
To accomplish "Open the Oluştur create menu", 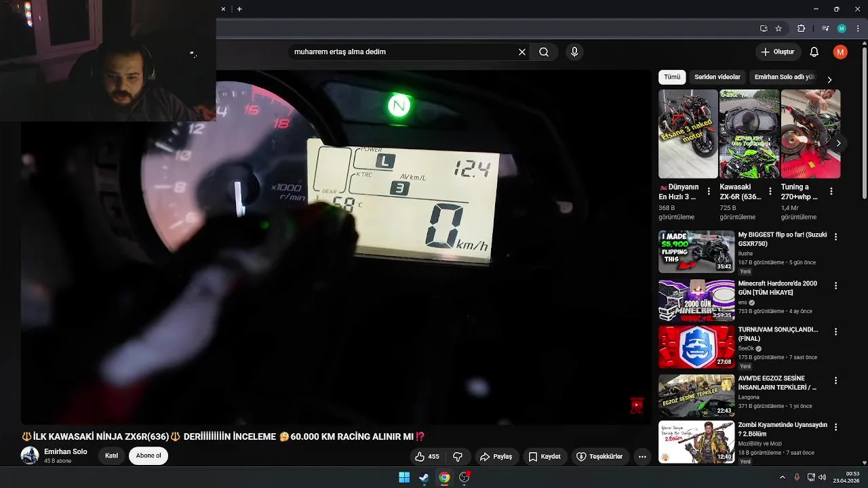I will (x=778, y=52).
